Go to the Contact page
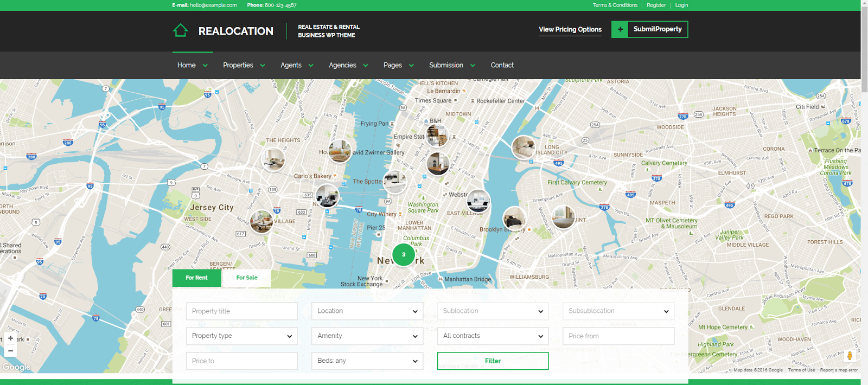 (x=502, y=65)
